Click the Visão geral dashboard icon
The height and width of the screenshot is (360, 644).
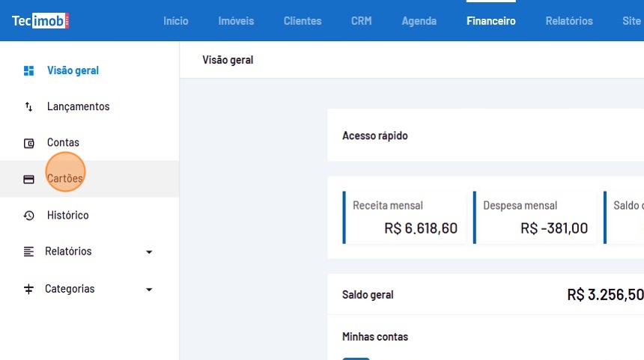tap(29, 71)
